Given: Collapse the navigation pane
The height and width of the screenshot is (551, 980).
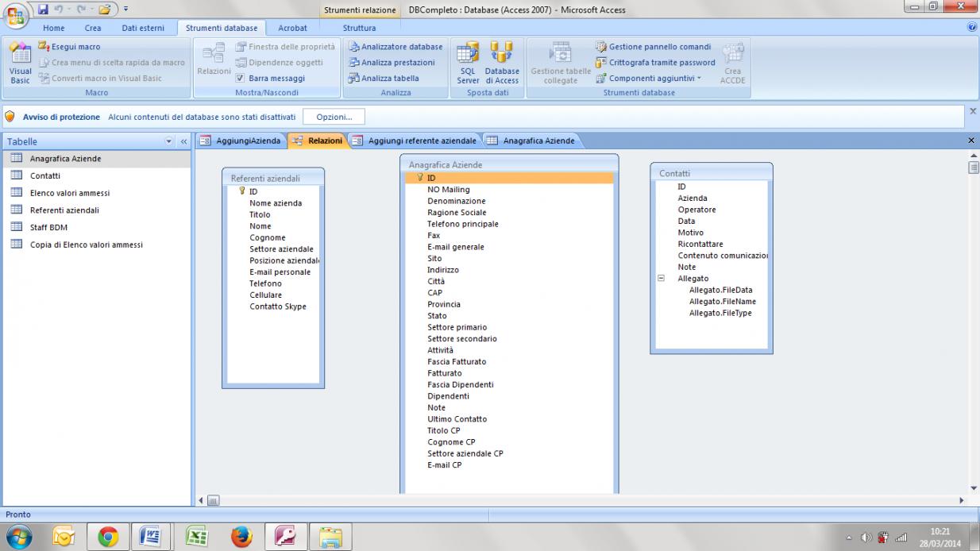Looking at the screenshot, I should coord(183,141).
